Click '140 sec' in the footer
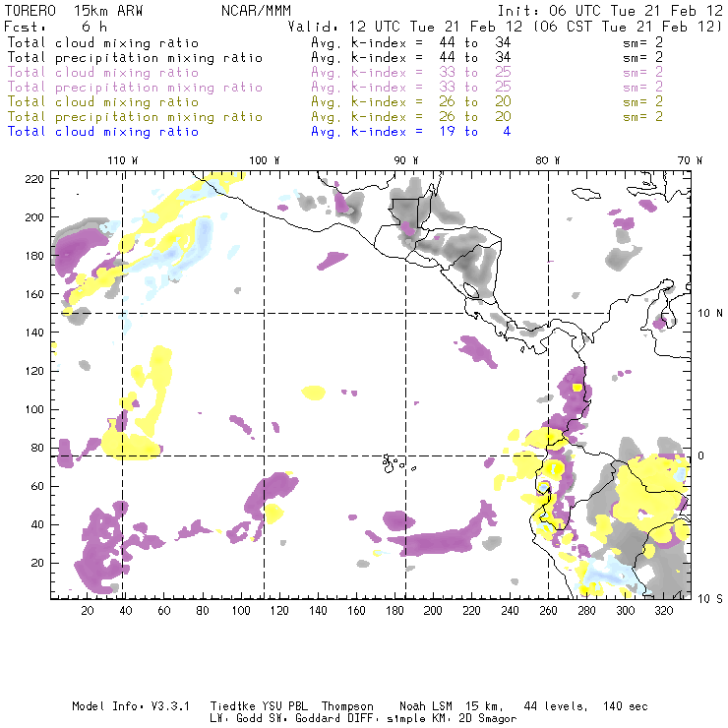Image resolution: width=728 pixels, height=728 pixels. pos(625,706)
